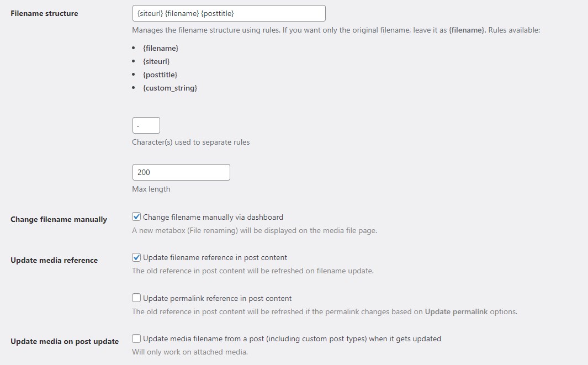Click the Max length field showing 200

tap(181, 172)
